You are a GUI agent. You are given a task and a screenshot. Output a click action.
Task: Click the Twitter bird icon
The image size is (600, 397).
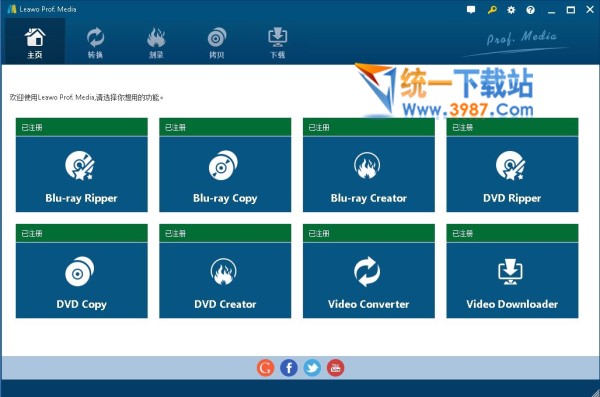[312, 368]
